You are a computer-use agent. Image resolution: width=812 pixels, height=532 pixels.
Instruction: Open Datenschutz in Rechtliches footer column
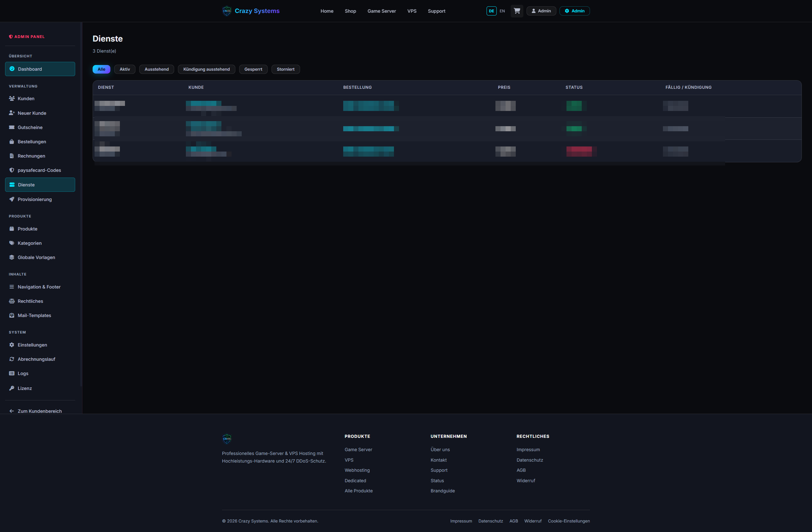coord(529,460)
